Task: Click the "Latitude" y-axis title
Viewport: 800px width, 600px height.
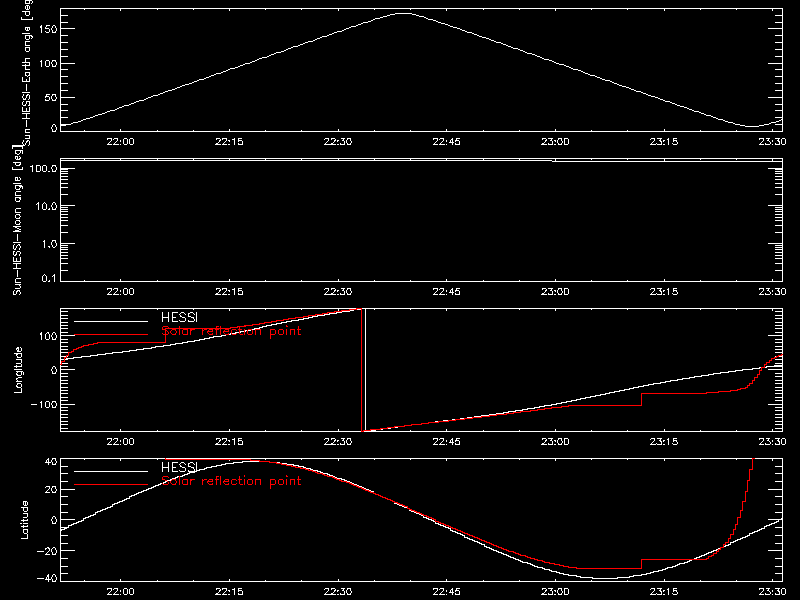Action: (24, 520)
